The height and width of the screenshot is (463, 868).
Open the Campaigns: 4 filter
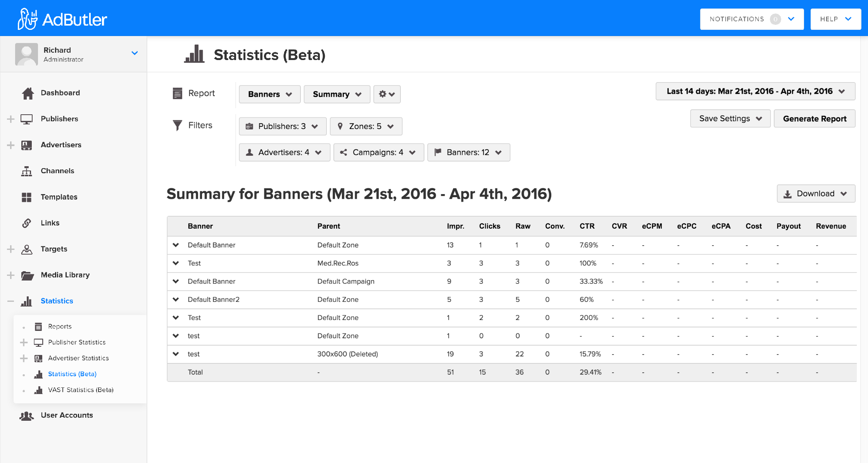378,152
